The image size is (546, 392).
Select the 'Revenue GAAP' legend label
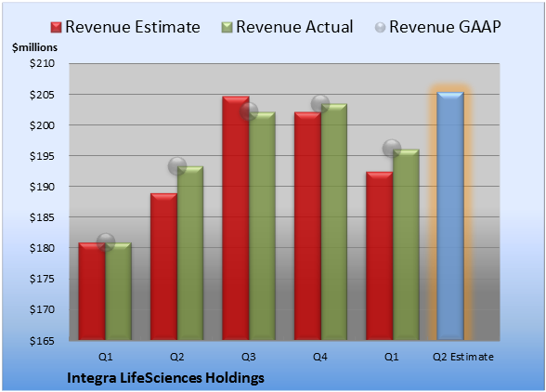click(x=446, y=27)
